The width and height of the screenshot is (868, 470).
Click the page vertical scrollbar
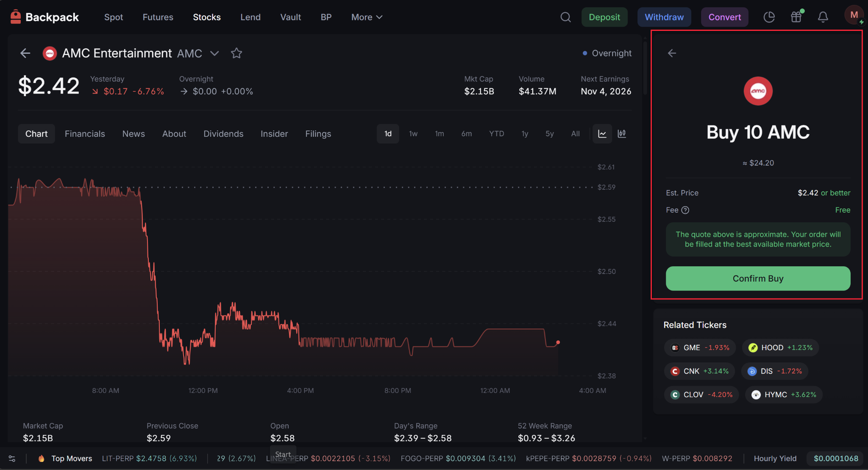coord(645,68)
